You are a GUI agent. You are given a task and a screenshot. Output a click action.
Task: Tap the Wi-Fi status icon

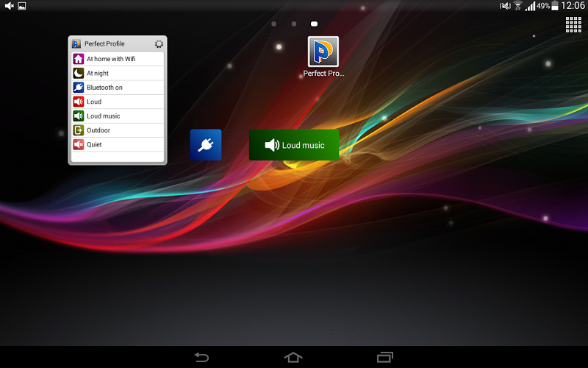click(518, 6)
